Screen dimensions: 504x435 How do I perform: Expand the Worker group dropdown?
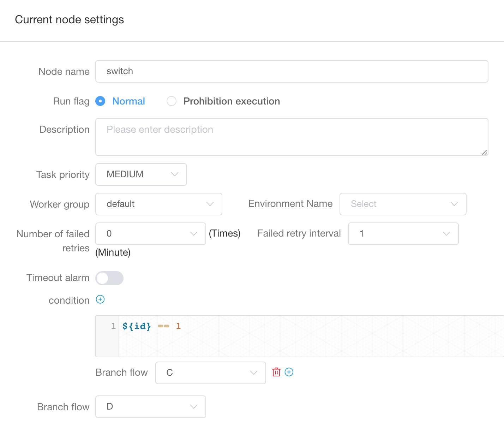[x=158, y=204]
